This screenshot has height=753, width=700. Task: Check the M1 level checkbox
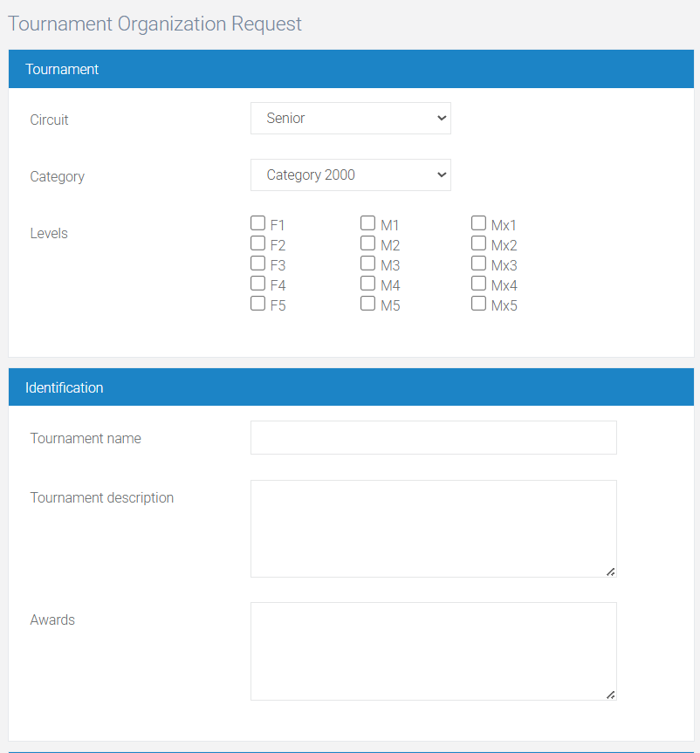click(x=367, y=223)
